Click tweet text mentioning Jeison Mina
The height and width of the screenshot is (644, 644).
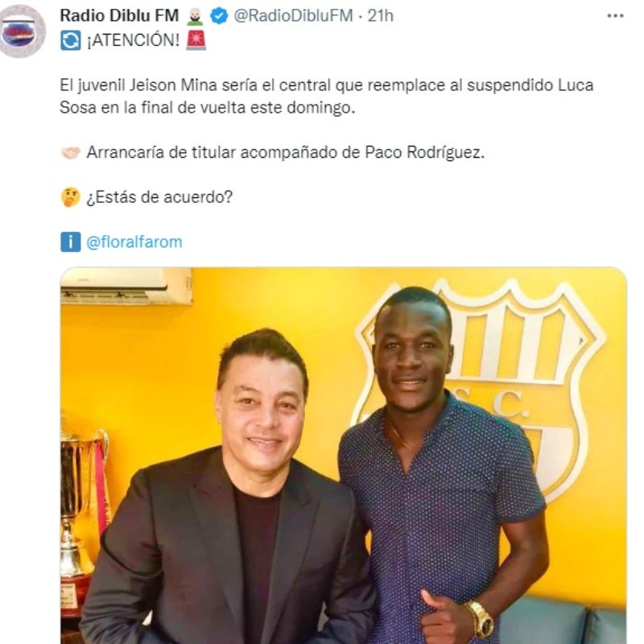click(x=327, y=97)
